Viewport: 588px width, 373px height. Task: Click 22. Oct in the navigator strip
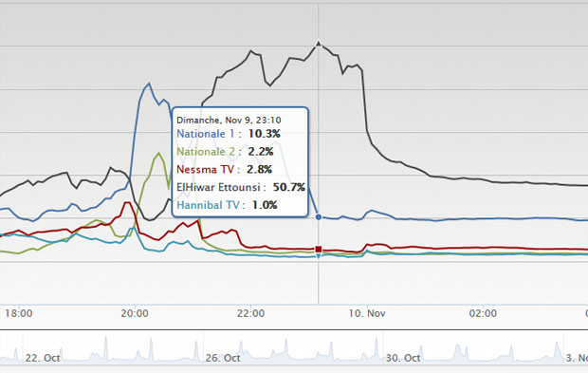tap(43, 358)
